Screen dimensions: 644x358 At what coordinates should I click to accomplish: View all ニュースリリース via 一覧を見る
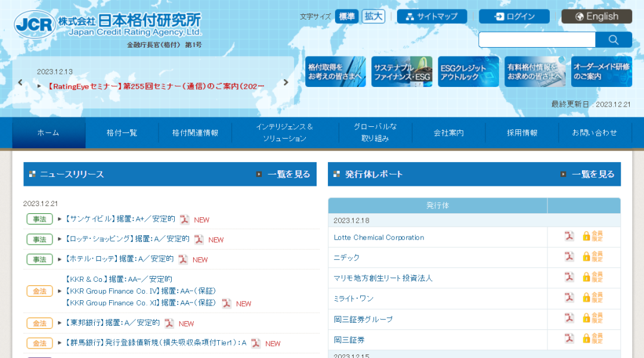point(283,175)
